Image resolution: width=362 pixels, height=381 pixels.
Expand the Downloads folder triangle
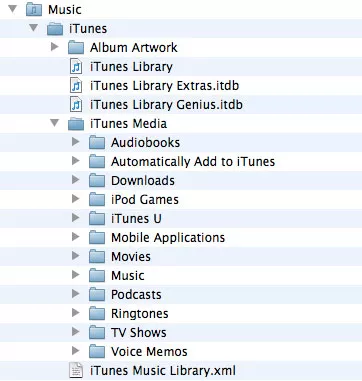click(76, 180)
